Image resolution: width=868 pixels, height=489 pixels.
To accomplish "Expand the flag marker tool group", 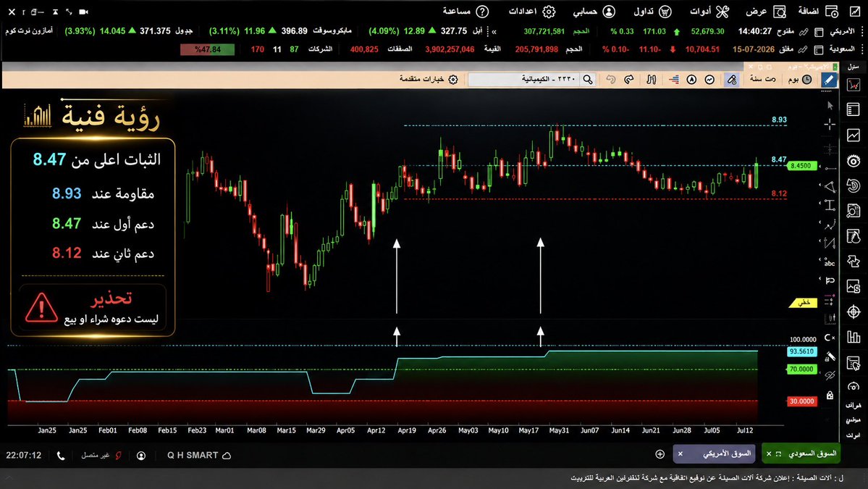I will coord(829,280).
